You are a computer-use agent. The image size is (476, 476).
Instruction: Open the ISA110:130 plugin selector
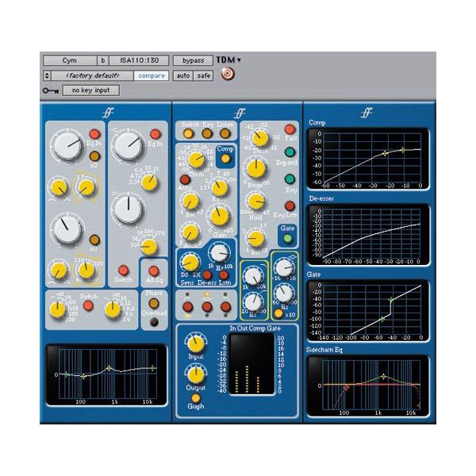138,60
